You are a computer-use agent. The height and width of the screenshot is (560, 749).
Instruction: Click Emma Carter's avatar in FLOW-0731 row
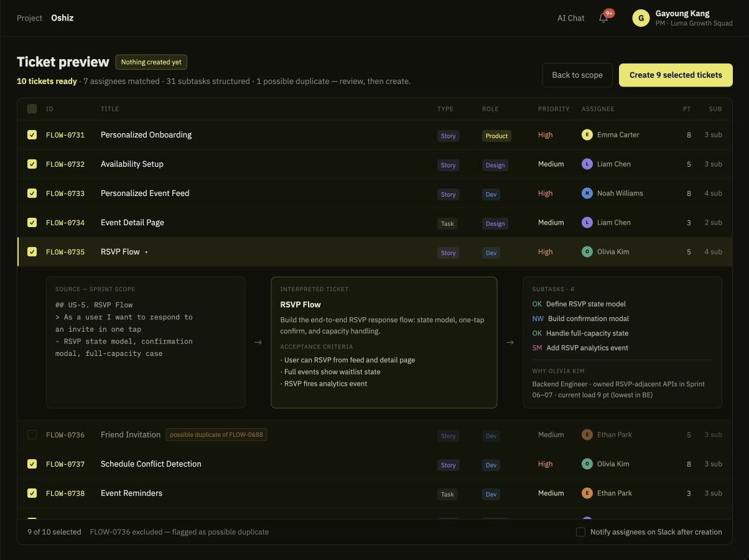(587, 135)
